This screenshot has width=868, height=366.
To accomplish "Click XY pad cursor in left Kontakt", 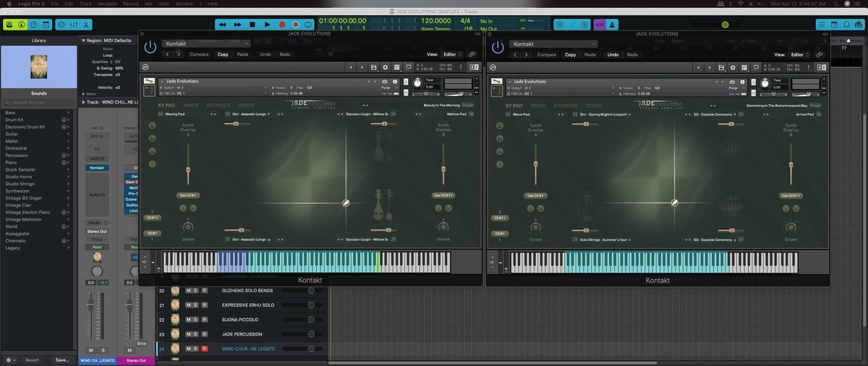I will [x=346, y=203].
